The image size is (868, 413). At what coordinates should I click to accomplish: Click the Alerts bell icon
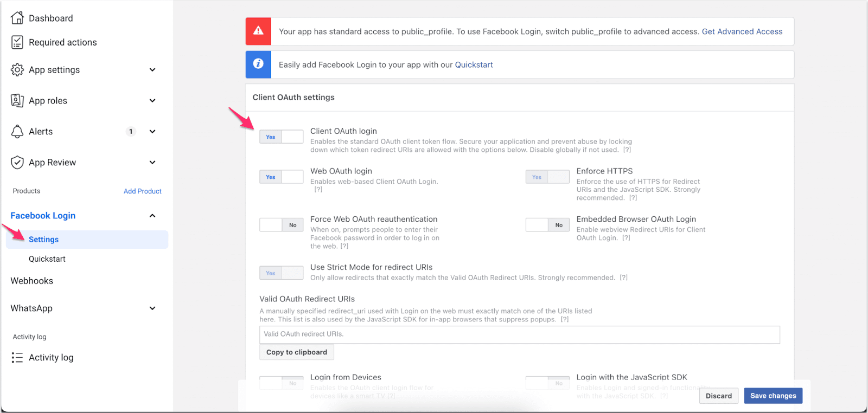(x=17, y=132)
